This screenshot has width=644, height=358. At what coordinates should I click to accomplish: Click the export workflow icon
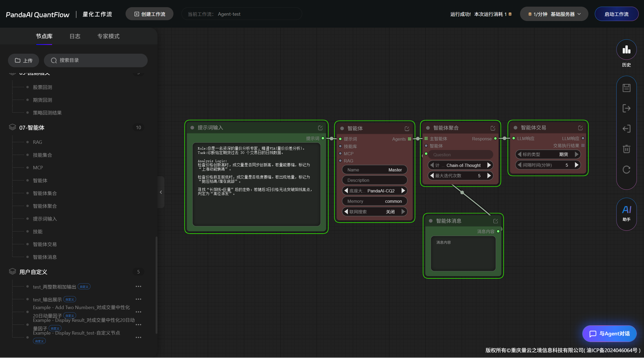626,108
